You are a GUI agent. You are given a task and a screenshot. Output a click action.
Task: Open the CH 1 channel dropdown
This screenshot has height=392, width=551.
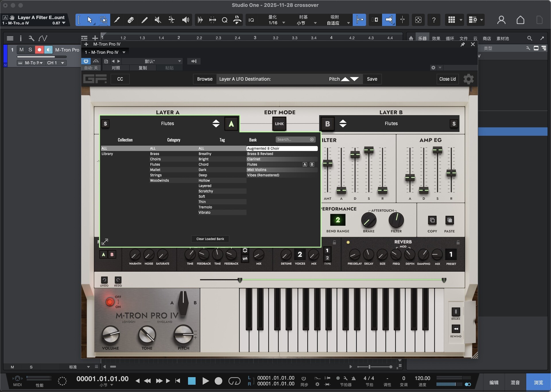point(56,63)
